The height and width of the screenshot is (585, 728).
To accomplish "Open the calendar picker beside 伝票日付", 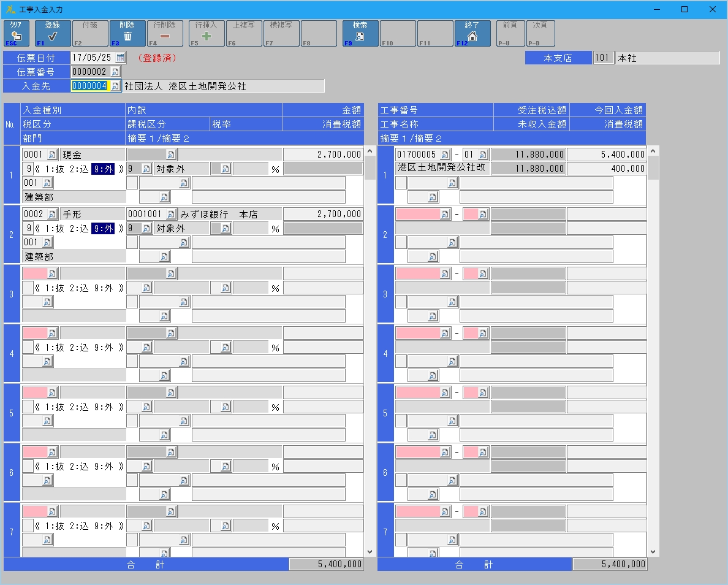I will pos(121,58).
